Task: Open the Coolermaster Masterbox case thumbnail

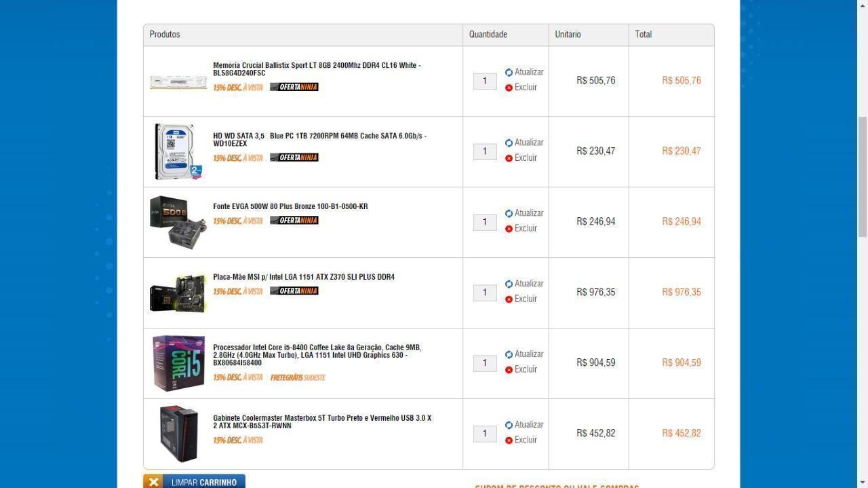Action: point(178,434)
